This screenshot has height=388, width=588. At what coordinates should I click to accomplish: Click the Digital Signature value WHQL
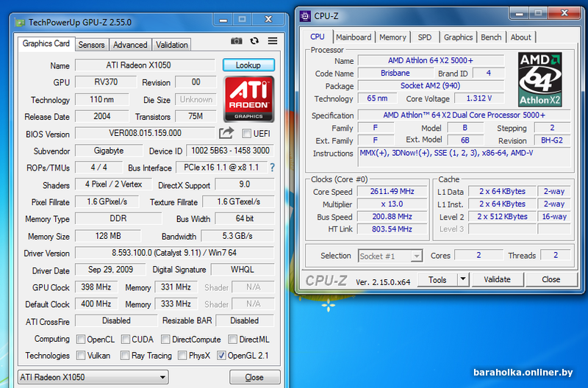[243, 270]
